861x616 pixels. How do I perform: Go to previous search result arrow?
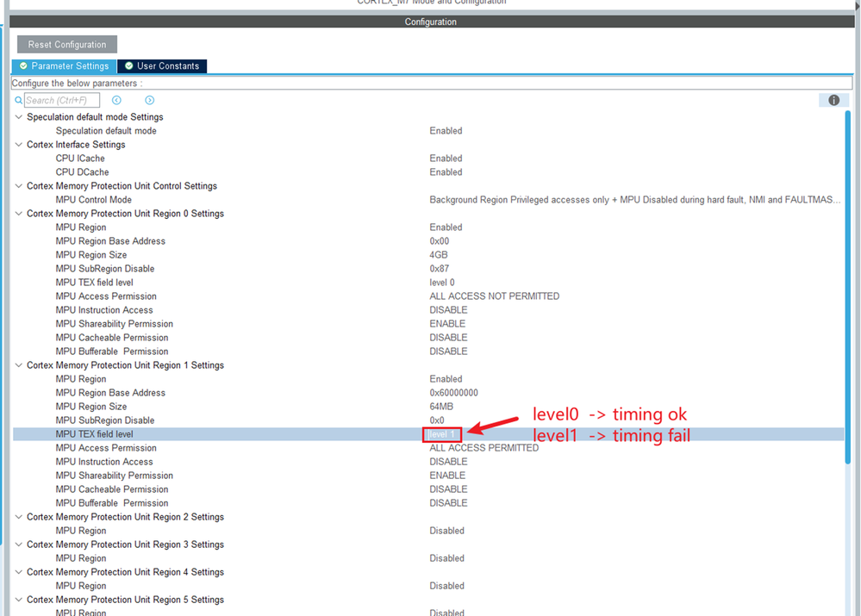point(116,100)
